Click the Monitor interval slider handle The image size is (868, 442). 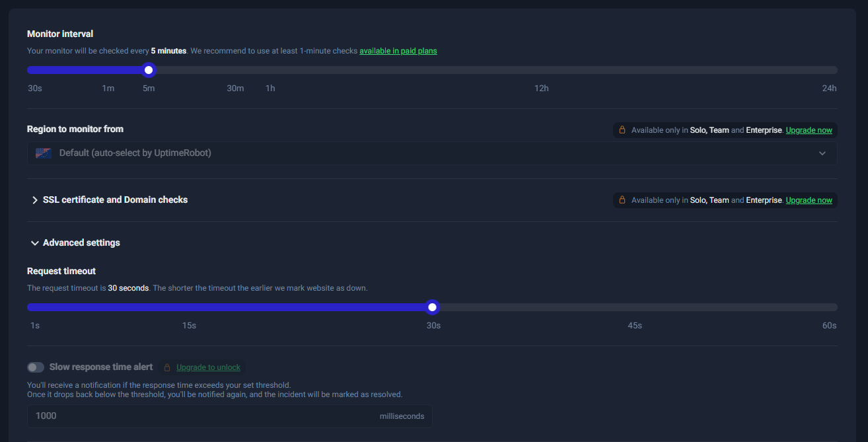pos(149,70)
